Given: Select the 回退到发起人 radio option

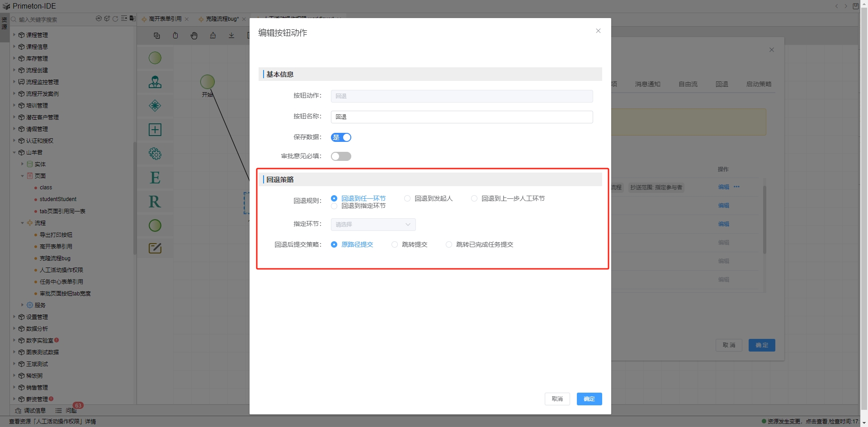Looking at the screenshot, I should click(x=407, y=198).
